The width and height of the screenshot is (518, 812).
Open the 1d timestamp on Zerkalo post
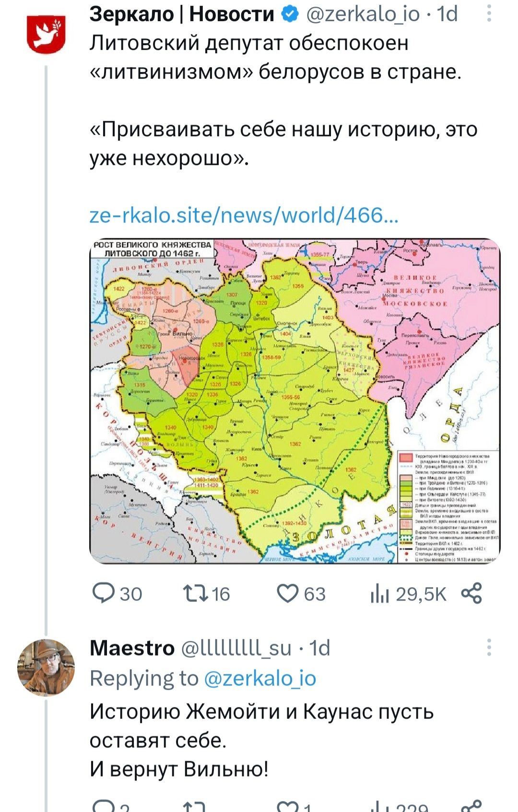pyautogui.click(x=447, y=14)
